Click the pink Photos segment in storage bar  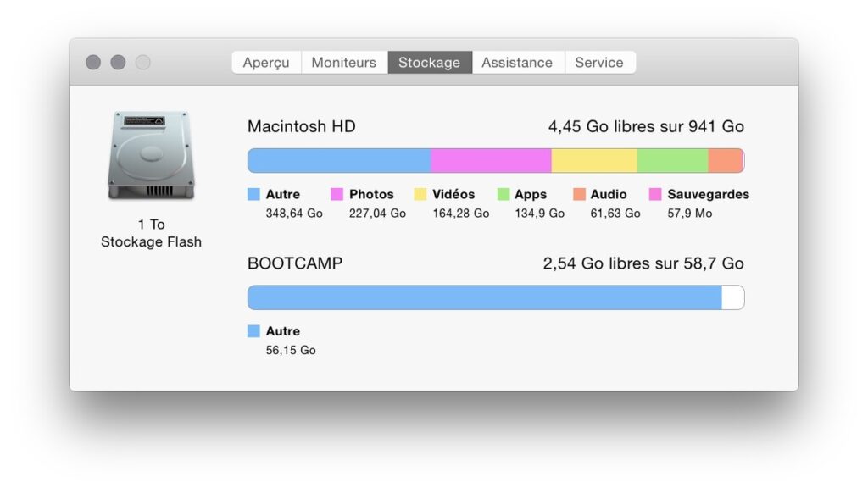point(491,160)
